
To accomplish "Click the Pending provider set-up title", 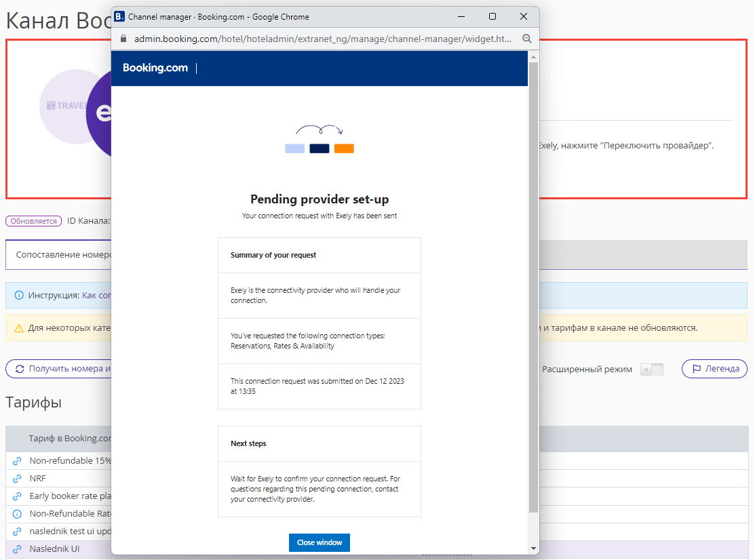I will pos(320,199).
